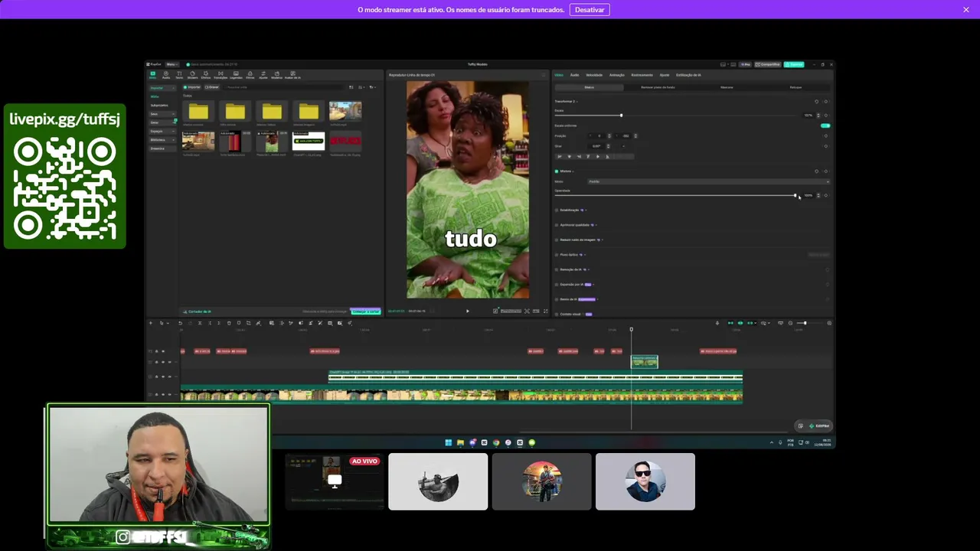Click the Exportar button
The image size is (980, 551).
click(x=795, y=64)
